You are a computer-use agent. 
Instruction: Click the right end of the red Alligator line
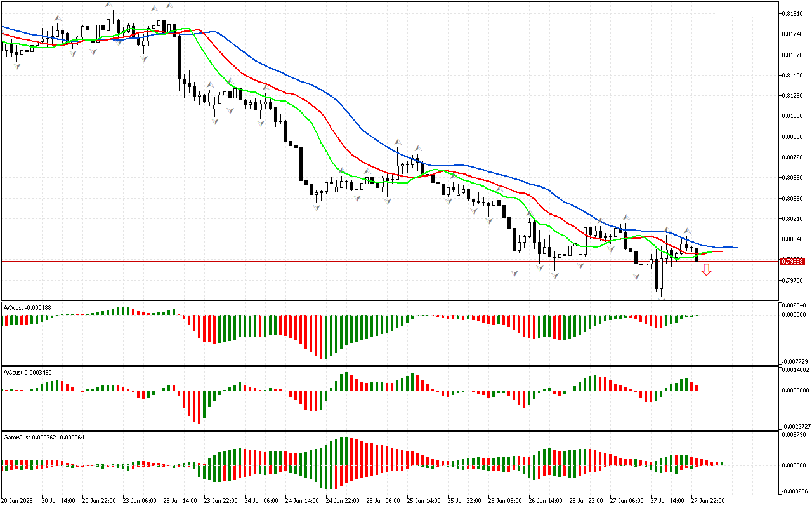point(721,251)
